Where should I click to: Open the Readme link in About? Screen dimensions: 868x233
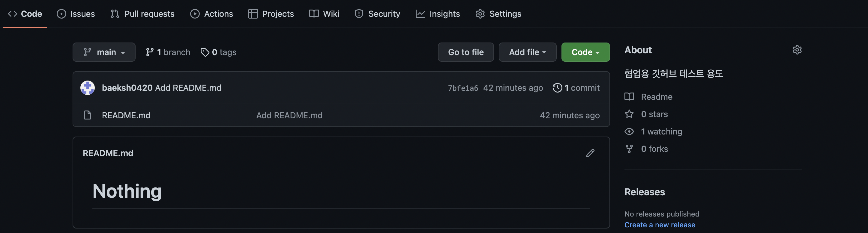(656, 97)
